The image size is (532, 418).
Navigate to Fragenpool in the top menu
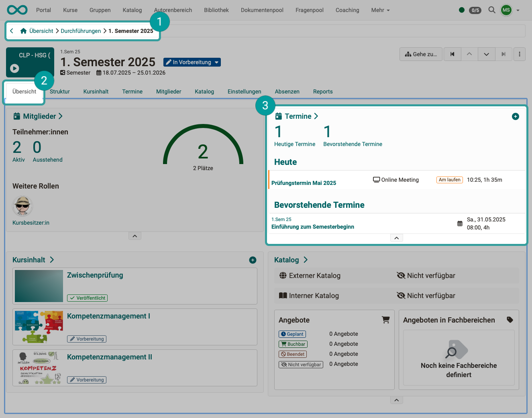(309, 10)
